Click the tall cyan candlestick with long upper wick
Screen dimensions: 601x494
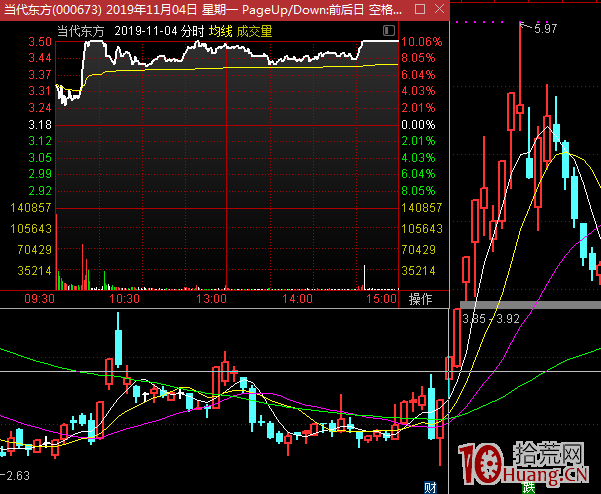(118, 339)
